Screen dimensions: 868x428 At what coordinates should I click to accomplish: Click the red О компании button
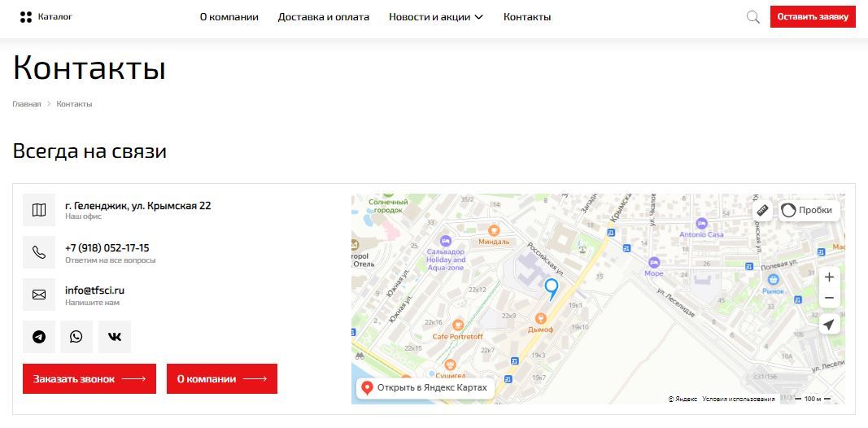pos(222,378)
